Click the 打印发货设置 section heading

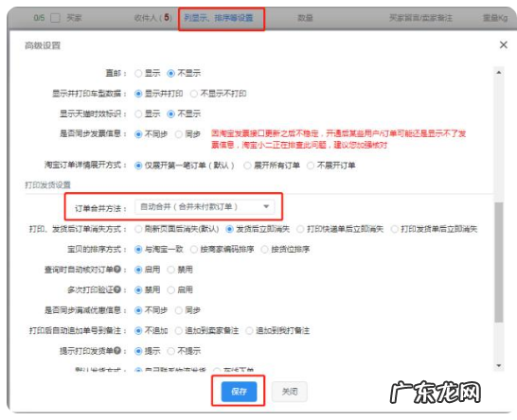coord(47,184)
